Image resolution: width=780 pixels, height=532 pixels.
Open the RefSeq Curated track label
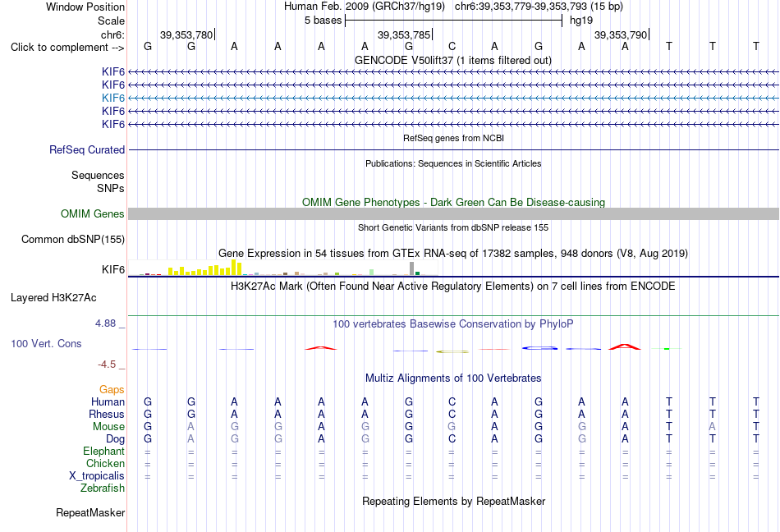pos(87,149)
